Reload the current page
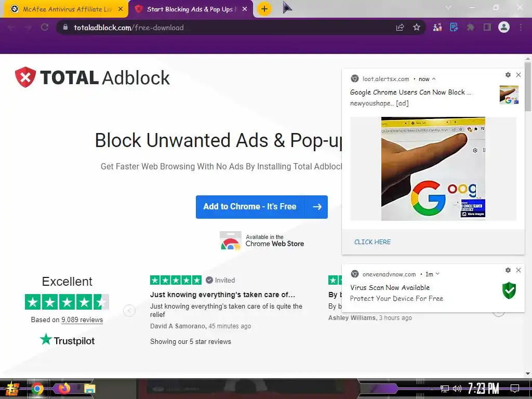Screen dimensions: 532x399 coord(45,28)
